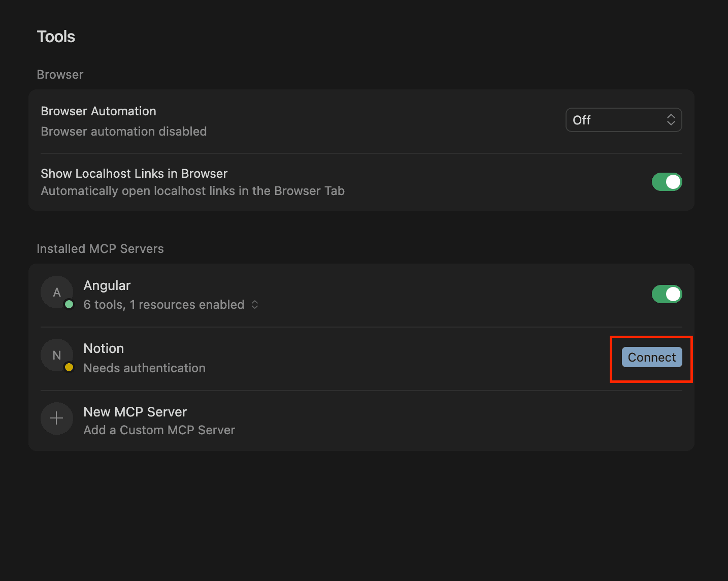Turn off the Angular MCP server
This screenshot has height=581, width=728.
click(667, 294)
